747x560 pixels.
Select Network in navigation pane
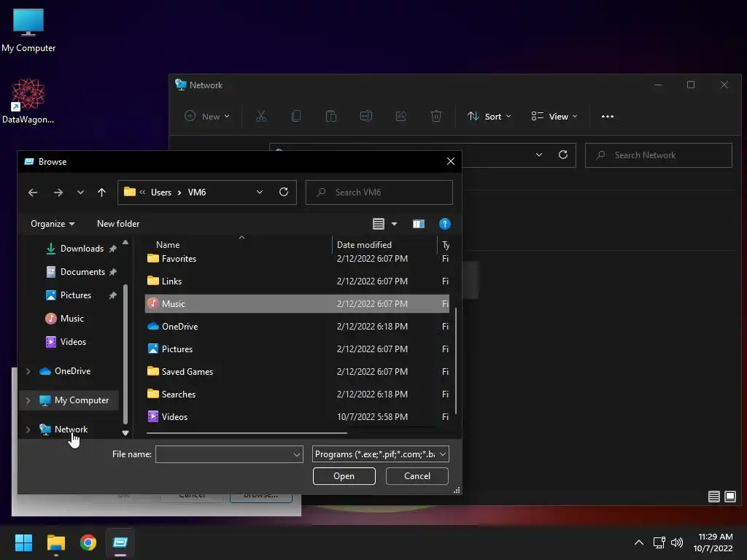pyautogui.click(x=71, y=429)
